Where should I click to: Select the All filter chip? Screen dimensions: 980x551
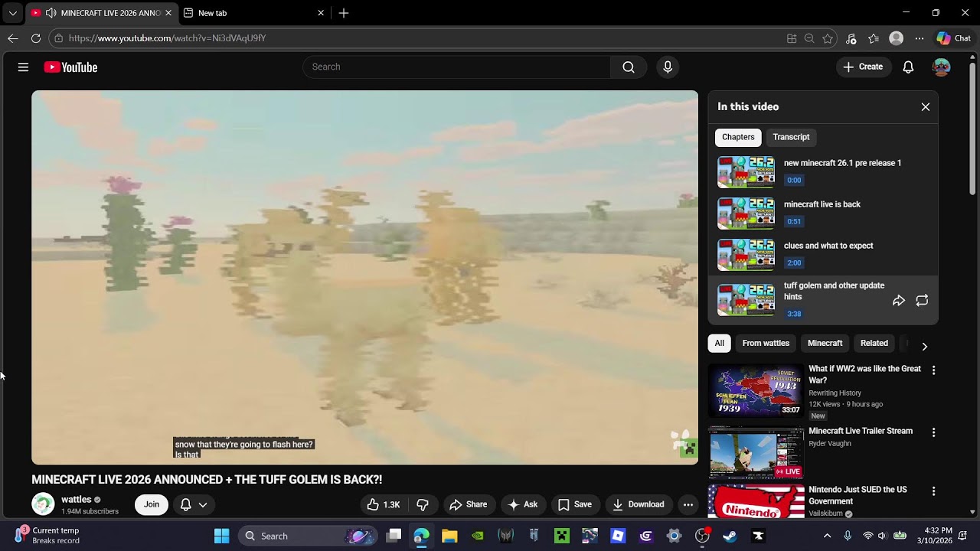pyautogui.click(x=719, y=343)
